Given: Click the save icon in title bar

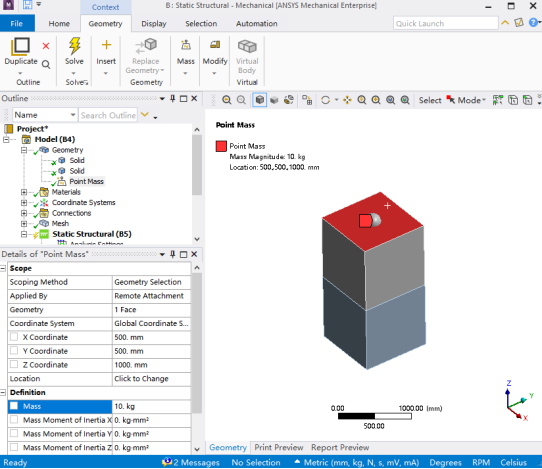Looking at the screenshot, I should pyautogui.click(x=27, y=4).
